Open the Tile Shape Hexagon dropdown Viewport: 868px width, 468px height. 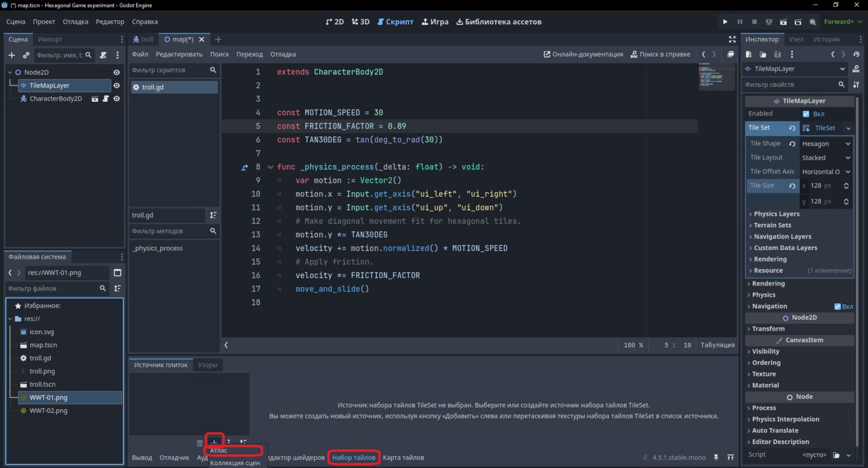826,144
